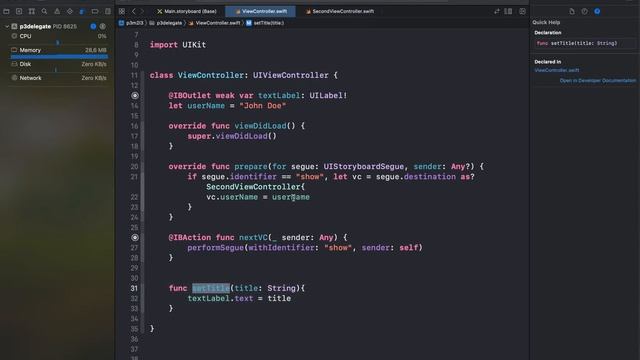
Task: Click the gray icon beside p3delegate PID
Action: (103, 26)
